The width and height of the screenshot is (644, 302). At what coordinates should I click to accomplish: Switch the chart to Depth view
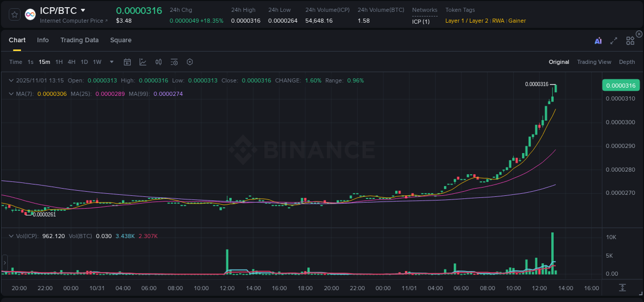[626, 62]
